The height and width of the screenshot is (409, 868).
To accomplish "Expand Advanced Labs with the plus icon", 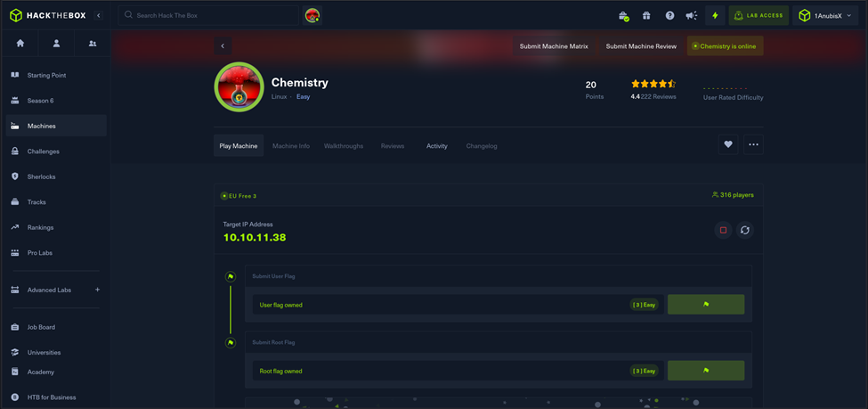I will tap(97, 290).
